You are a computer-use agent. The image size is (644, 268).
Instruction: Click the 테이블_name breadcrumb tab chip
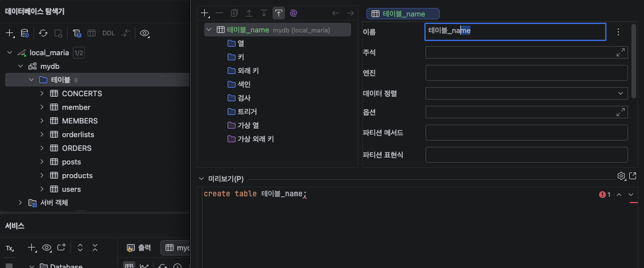point(403,14)
